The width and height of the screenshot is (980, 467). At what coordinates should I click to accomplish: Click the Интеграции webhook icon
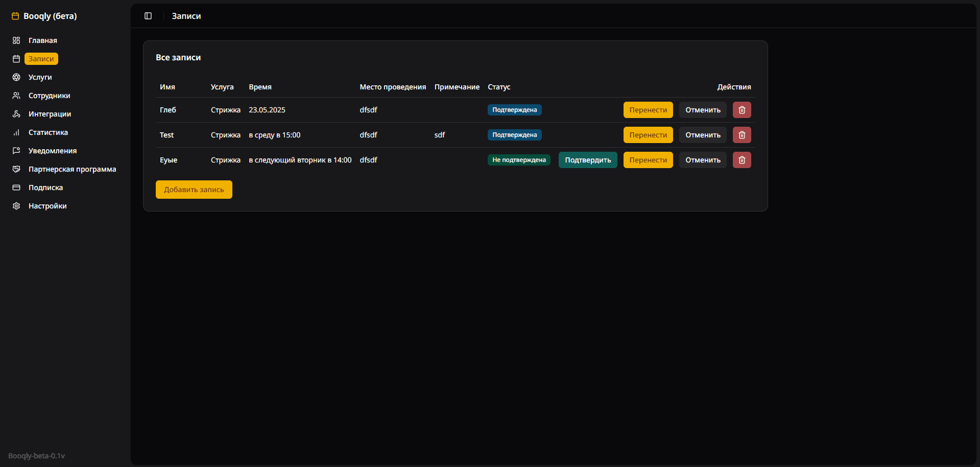(x=16, y=114)
